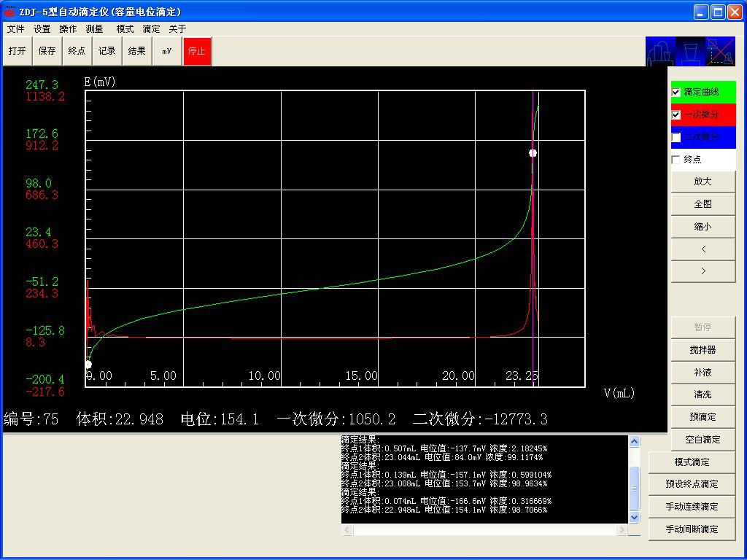The height and width of the screenshot is (560, 747).
Task: Uncheck the 一次微分 checkbox
Action: [x=676, y=115]
